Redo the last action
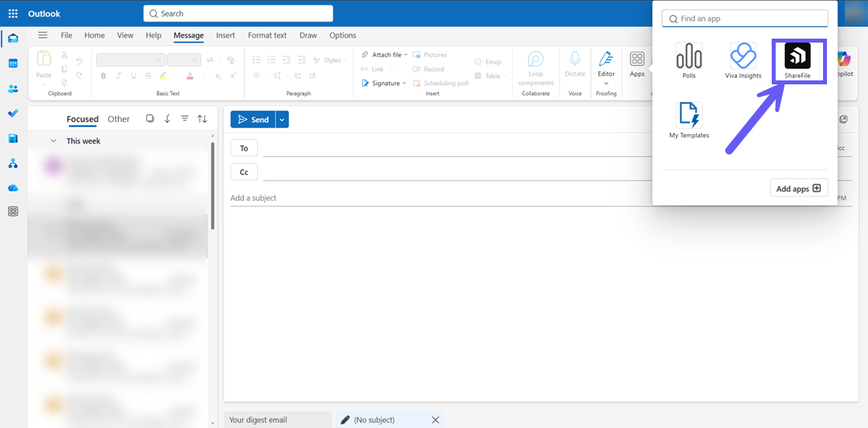 click(79, 76)
